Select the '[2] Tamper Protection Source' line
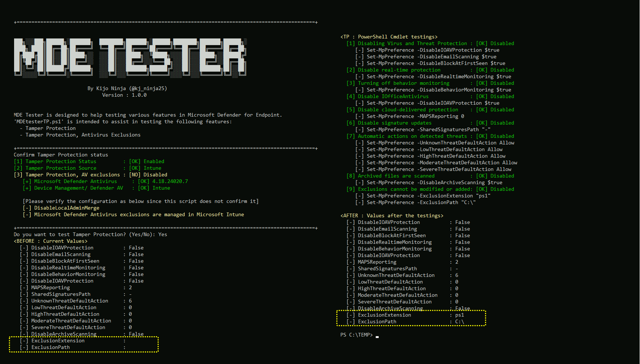Viewport: 640px width, 364px height. click(x=88, y=168)
